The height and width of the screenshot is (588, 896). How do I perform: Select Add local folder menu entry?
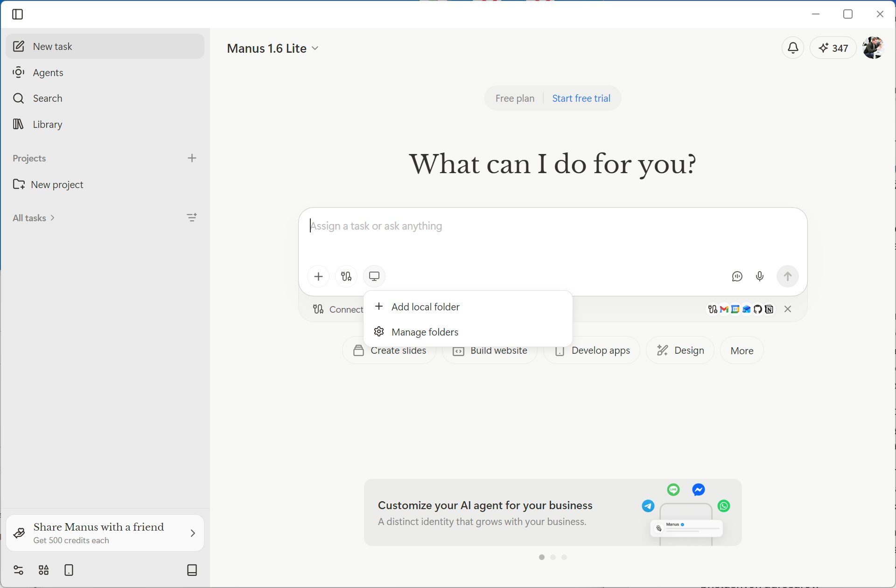(x=425, y=307)
